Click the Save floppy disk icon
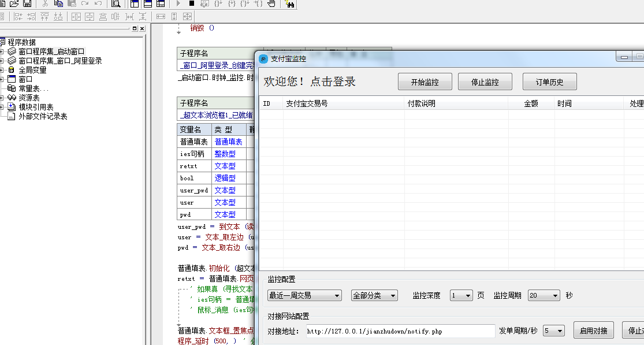 tap(27, 3)
